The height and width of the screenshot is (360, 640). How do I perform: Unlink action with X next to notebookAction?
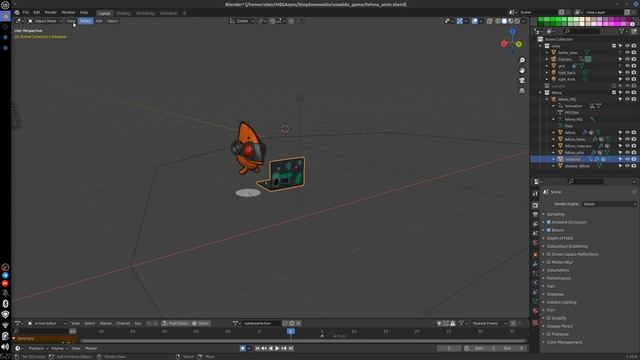point(299,323)
